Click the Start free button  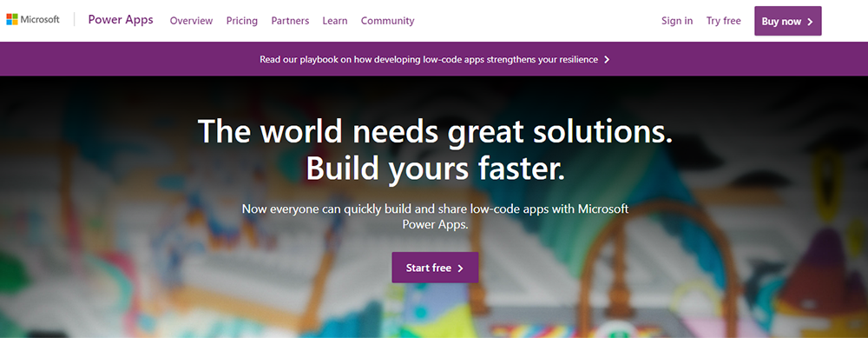click(435, 268)
